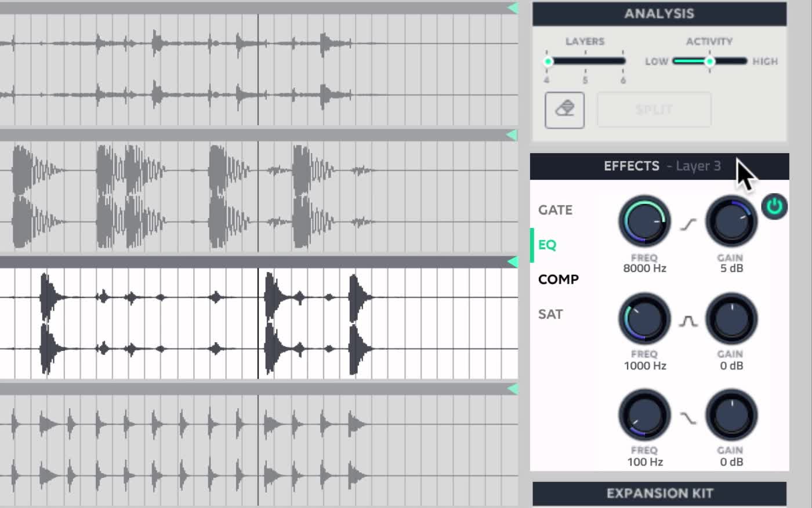
Task: Click the green arrow on second layer
Action: pyautogui.click(x=512, y=135)
